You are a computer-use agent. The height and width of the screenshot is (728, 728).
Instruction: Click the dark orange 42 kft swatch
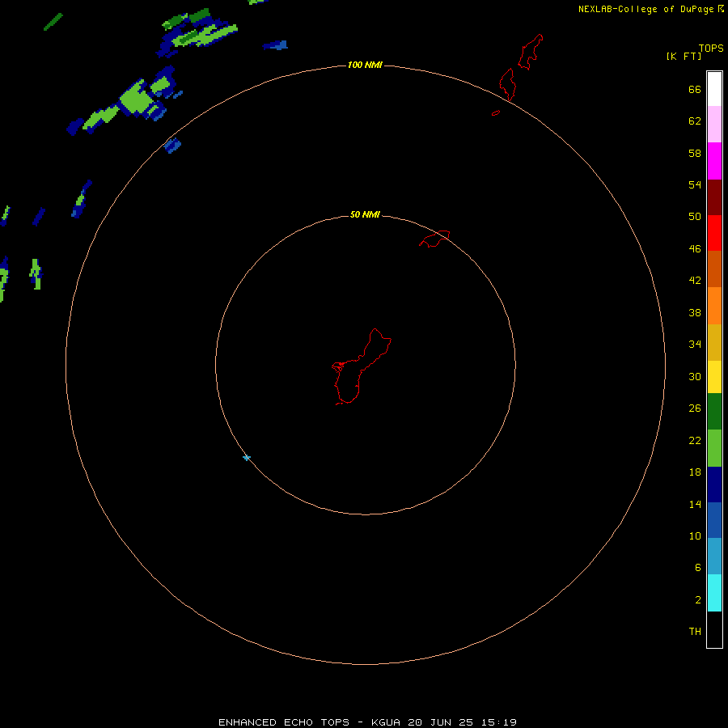[714, 269]
